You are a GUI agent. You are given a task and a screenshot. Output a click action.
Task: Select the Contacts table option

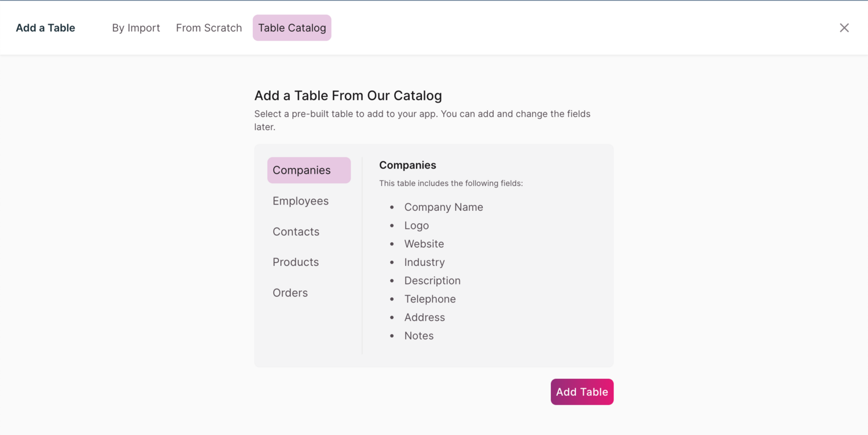point(296,231)
